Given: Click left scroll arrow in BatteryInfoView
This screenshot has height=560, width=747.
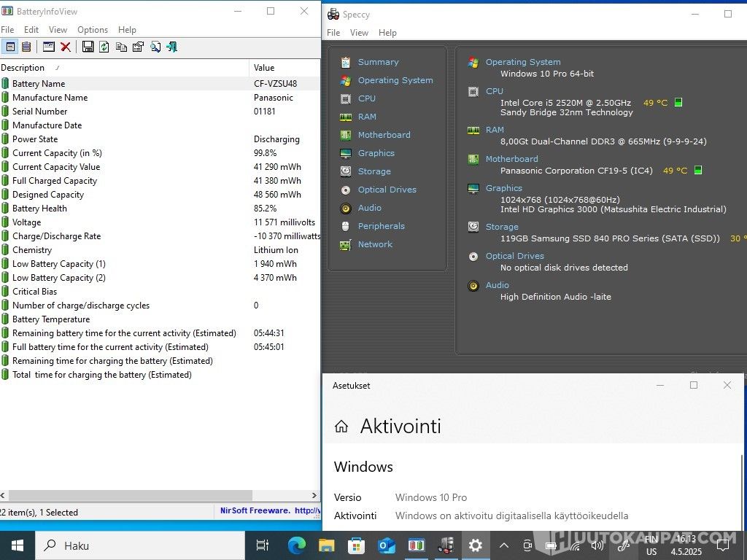Looking at the screenshot, I should point(3,495).
